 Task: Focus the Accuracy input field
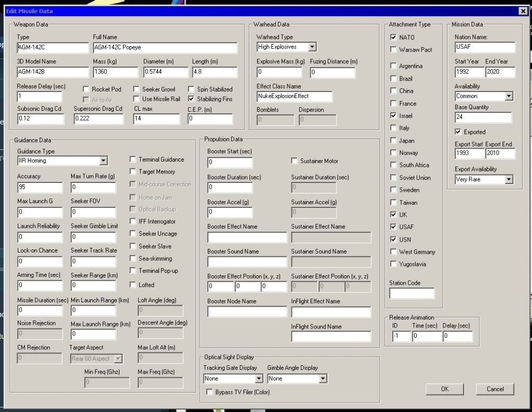tap(39, 187)
